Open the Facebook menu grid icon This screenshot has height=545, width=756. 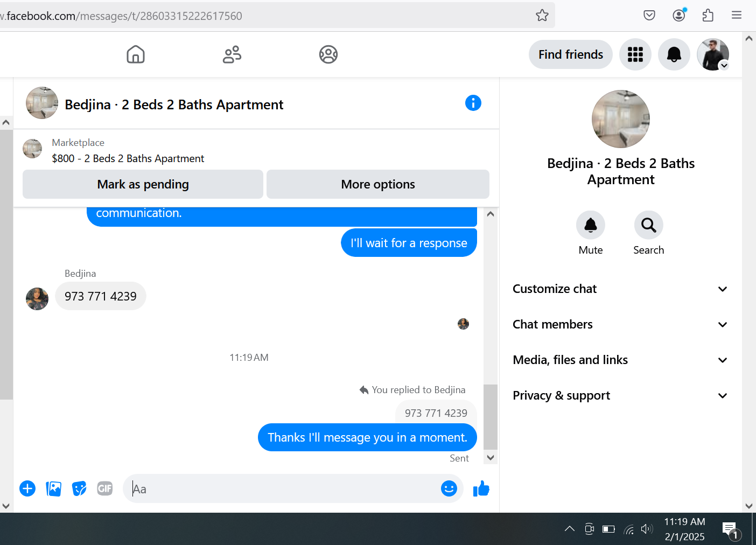coord(635,54)
